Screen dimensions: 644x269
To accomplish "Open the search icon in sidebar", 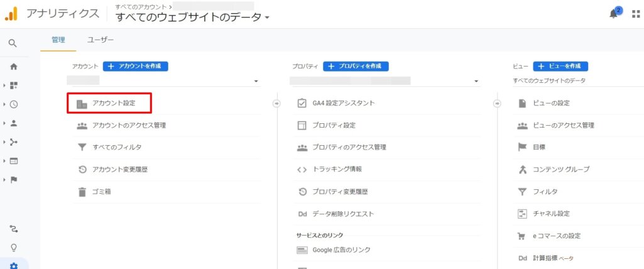I will (x=13, y=43).
